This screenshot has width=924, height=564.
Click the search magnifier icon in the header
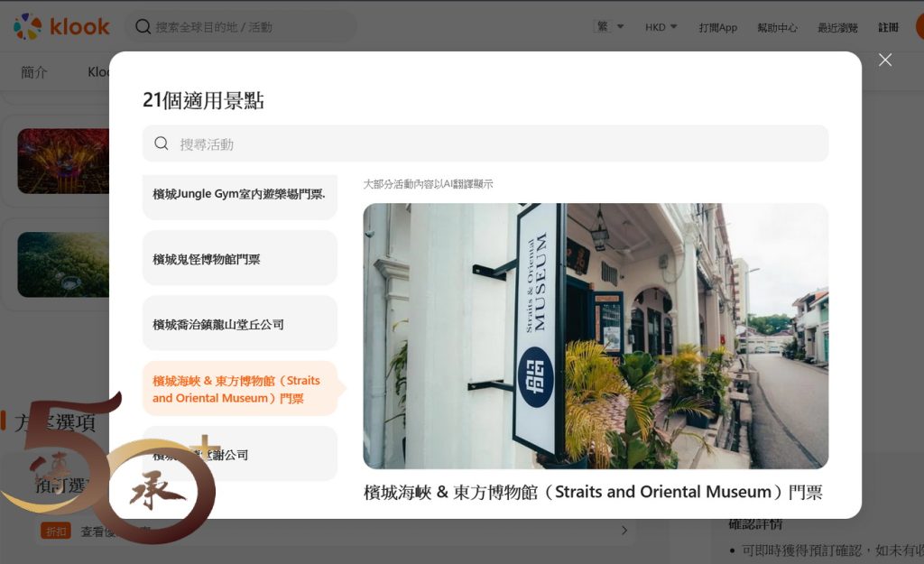click(143, 26)
